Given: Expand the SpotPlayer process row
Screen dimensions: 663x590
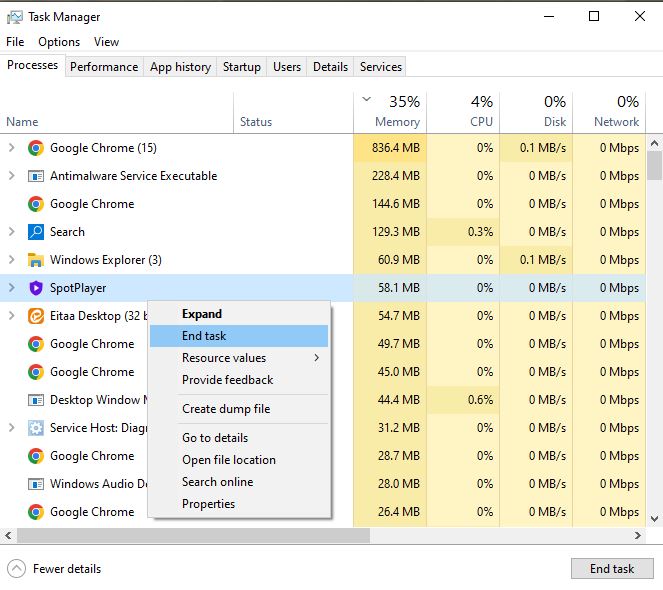Looking at the screenshot, I should [x=11, y=288].
